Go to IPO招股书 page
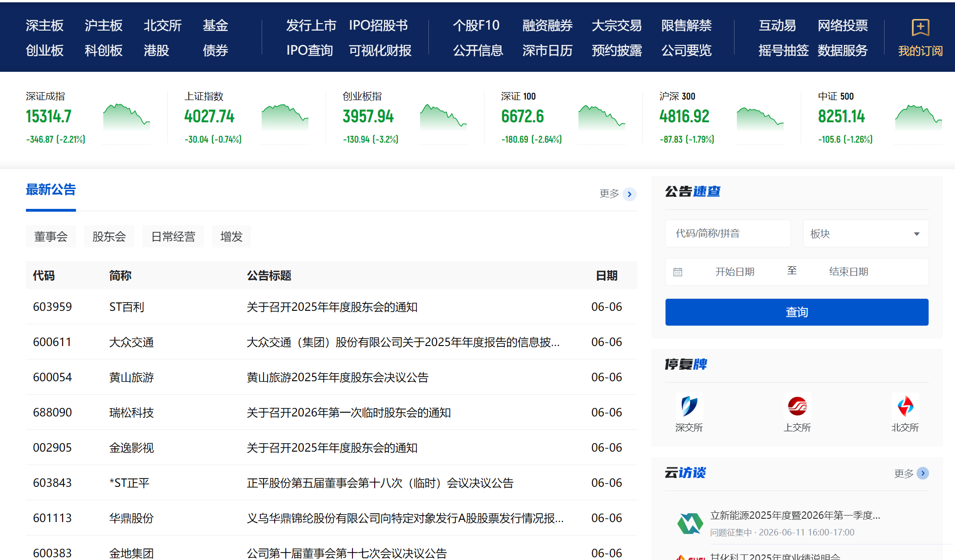 click(x=378, y=25)
